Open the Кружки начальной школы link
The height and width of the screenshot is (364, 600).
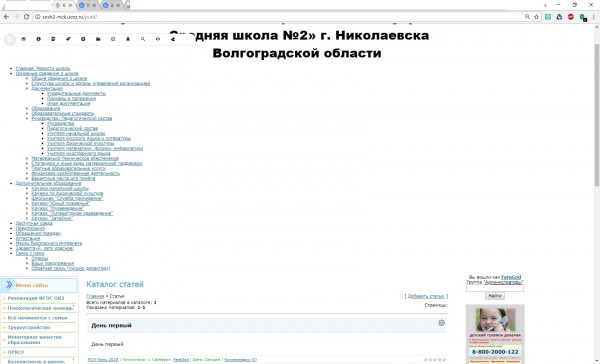coord(60,188)
